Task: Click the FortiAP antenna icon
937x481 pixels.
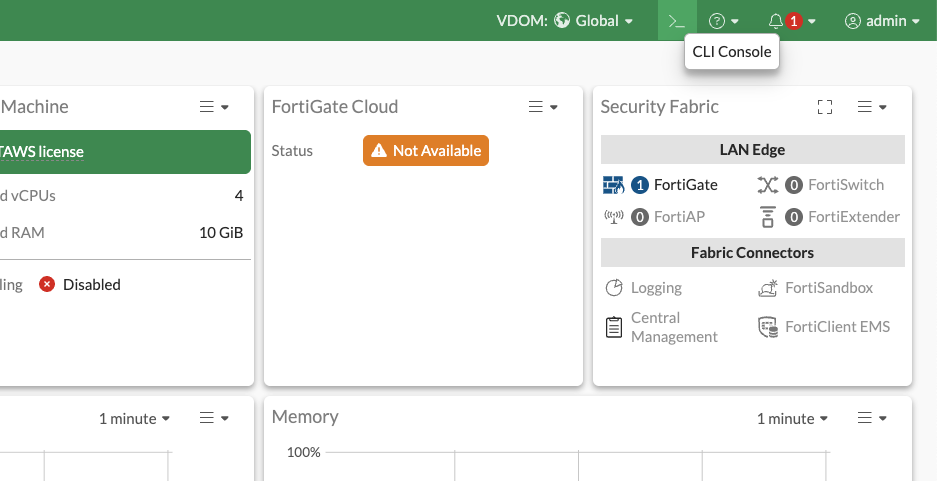Action: point(614,217)
